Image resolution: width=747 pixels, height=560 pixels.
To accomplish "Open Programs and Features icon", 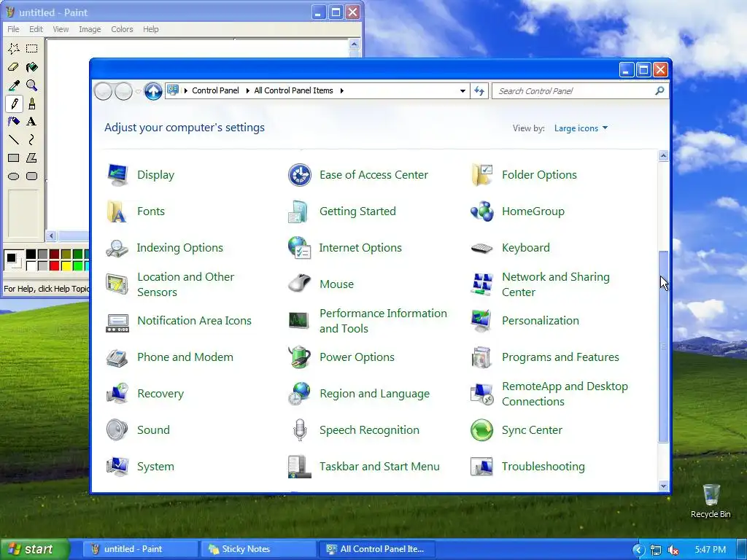I will [481, 357].
